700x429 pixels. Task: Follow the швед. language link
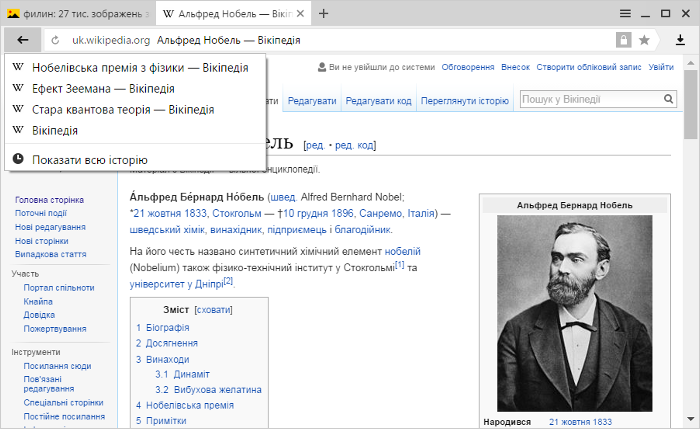(283, 197)
